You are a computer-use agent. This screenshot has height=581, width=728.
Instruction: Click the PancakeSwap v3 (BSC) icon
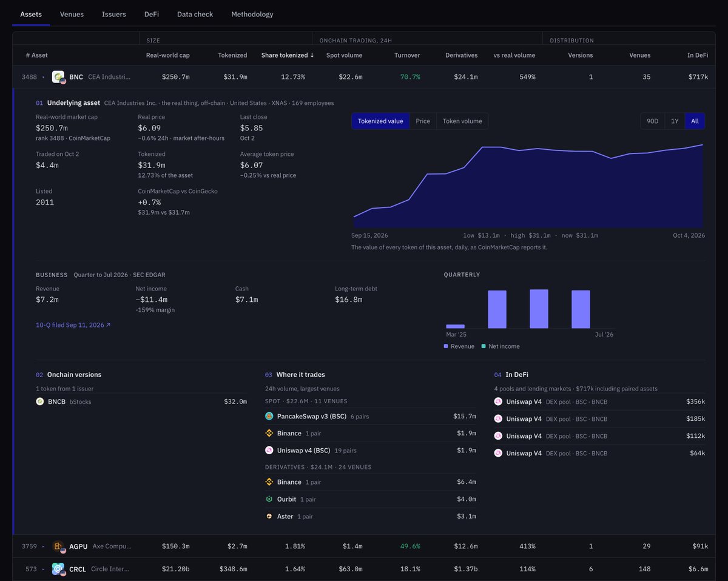click(x=269, y=416)
